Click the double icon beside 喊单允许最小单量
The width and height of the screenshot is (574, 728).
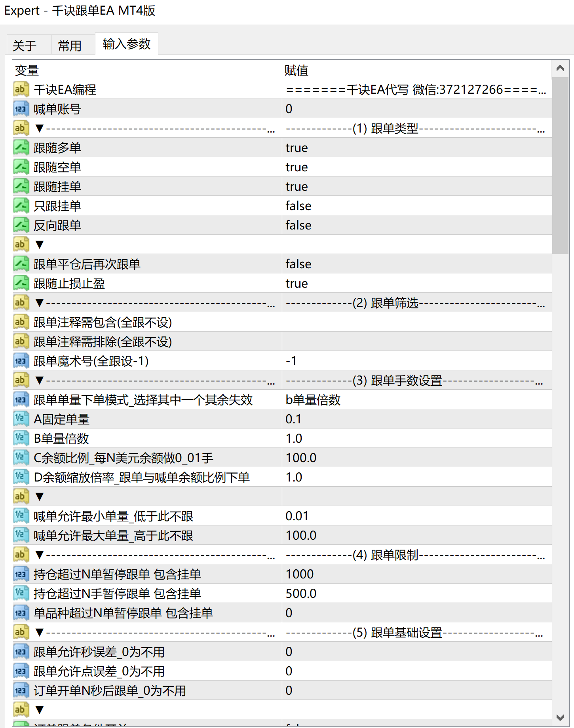(x=21, y=516)
